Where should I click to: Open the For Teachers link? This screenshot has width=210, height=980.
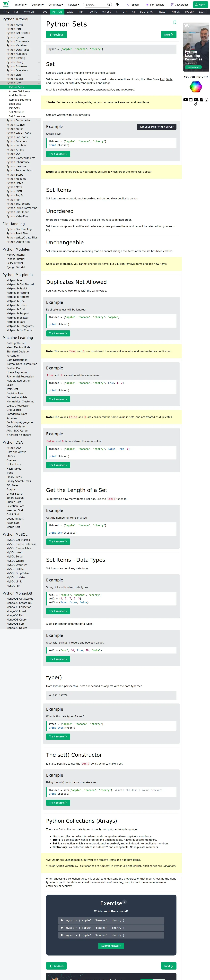155,5
